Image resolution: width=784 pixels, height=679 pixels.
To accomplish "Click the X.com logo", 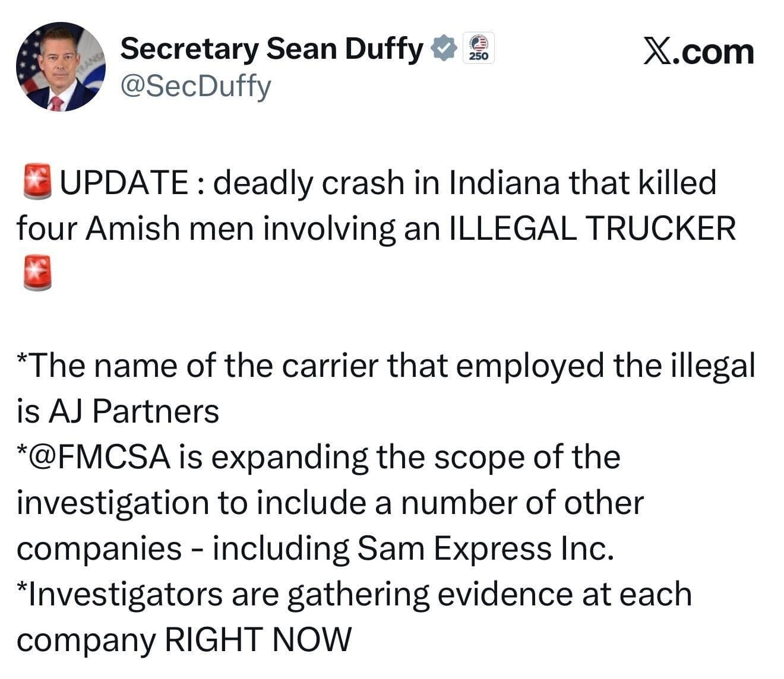I will coord(698,52).
